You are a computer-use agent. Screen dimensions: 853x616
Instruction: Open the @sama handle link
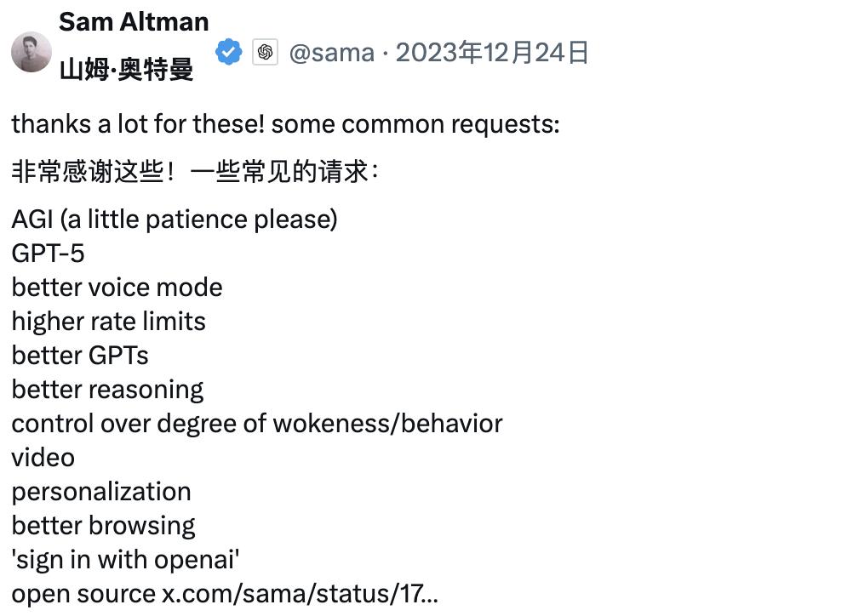(331, 53)
